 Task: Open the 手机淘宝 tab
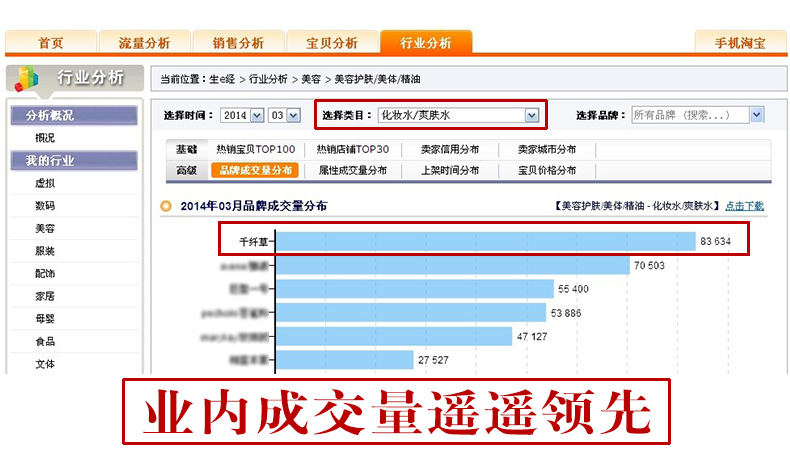point(740,42)
